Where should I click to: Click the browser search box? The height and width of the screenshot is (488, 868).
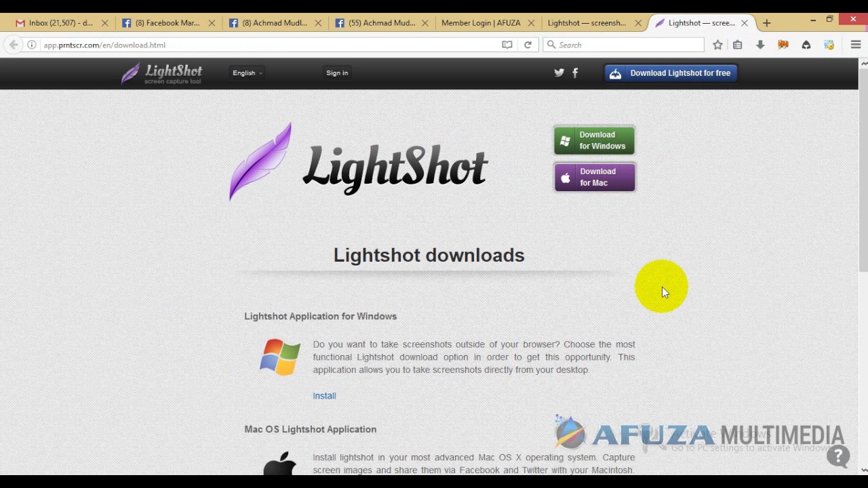click(624, 45)
